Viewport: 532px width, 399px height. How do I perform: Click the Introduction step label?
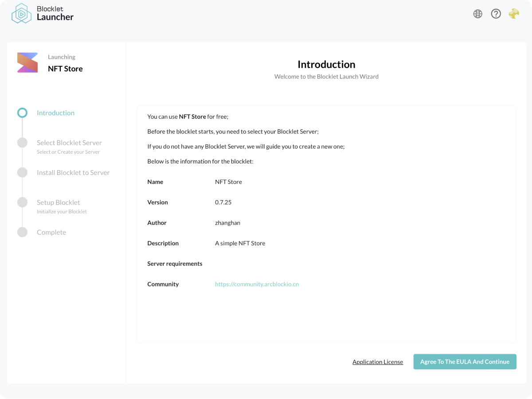point(55,112)
